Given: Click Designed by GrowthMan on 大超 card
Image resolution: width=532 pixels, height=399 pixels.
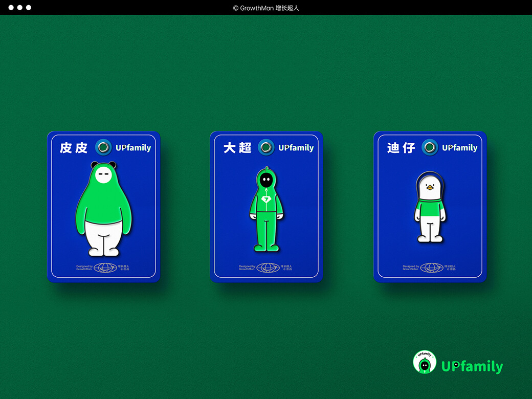Looking at the screenshot, I should pyautogui.click(x=247, y=268).
